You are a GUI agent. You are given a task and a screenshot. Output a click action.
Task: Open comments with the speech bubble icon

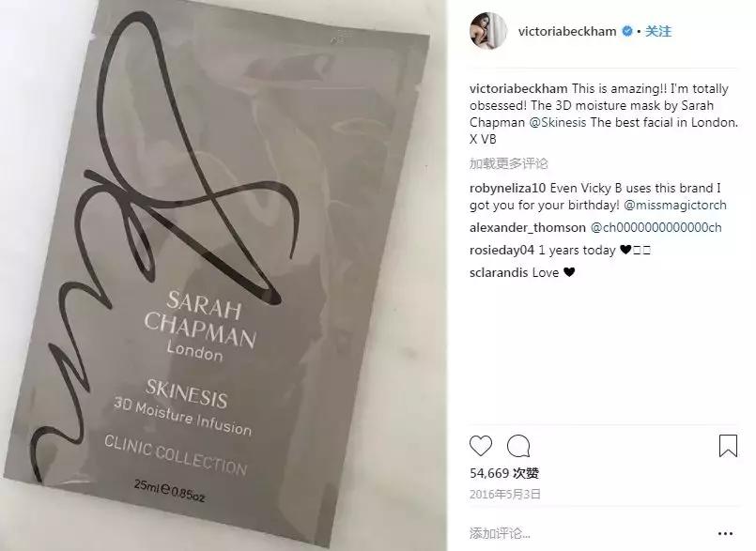click(518, 446)
